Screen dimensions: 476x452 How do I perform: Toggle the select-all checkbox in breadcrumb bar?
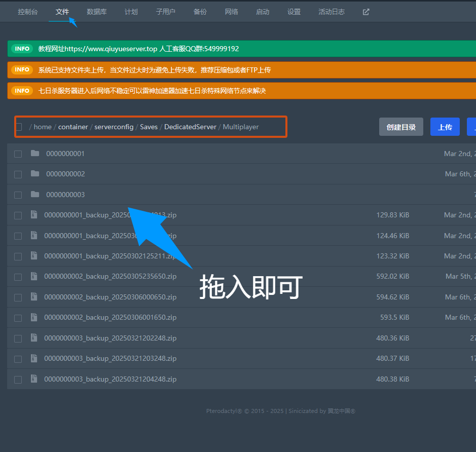[x=19, y=127]
